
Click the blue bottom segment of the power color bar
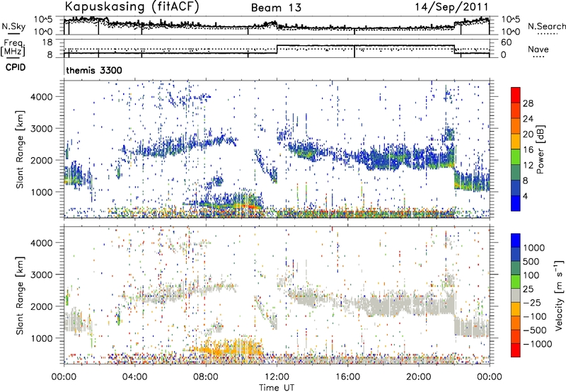(516, 203)
